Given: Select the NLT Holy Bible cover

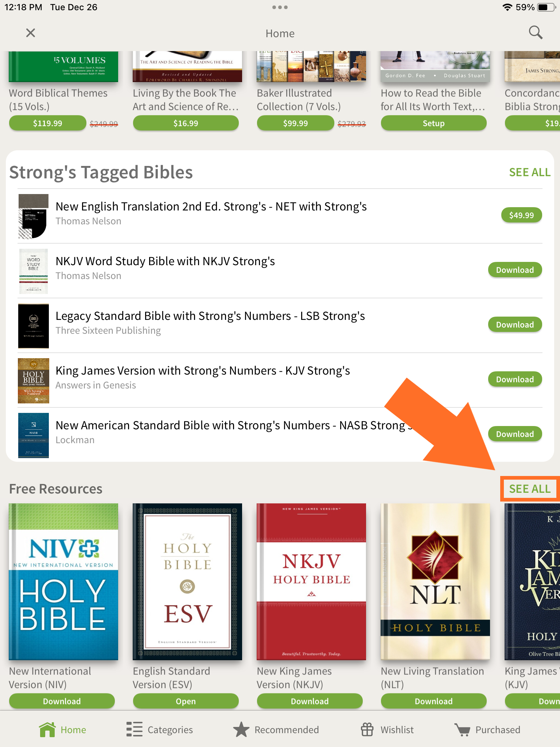Looking at the screenshot, I should click(435, 582).
